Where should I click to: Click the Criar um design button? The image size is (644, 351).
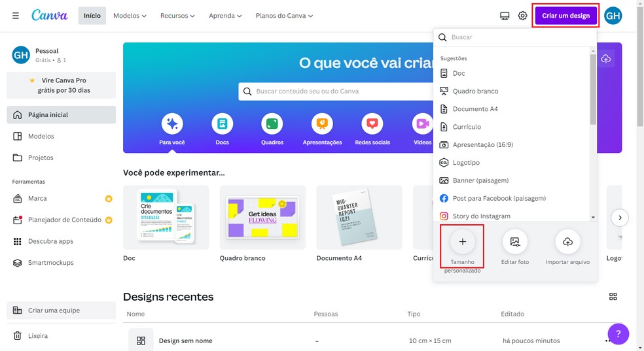click(x=565, y=16)
